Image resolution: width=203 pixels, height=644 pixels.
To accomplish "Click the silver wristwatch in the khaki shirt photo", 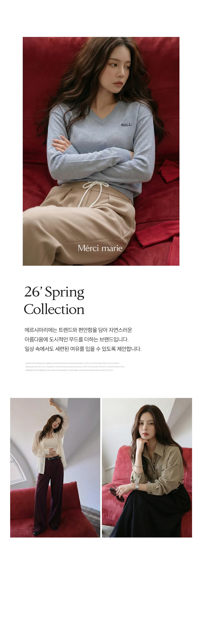I will coord(137,486).
